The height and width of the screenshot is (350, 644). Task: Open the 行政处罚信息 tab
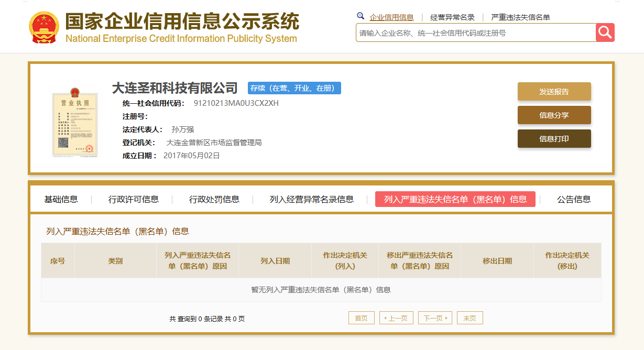coord(214,199)
